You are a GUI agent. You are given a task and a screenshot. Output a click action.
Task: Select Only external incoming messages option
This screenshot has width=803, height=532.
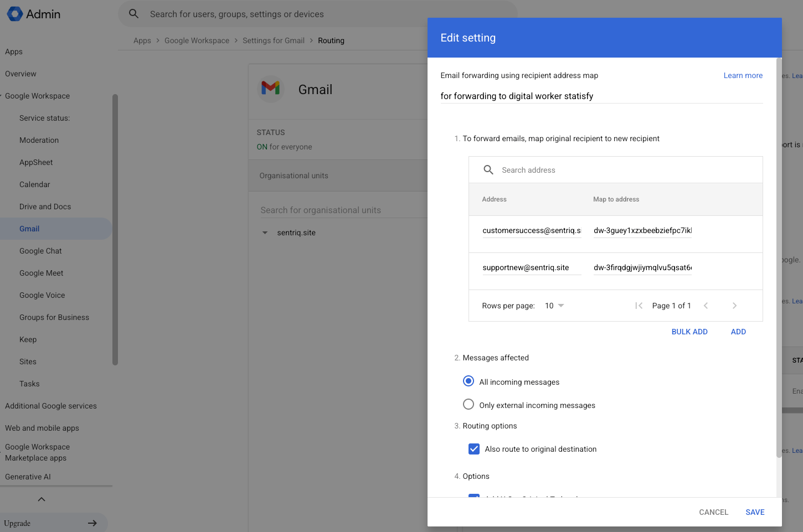[469, 404]
